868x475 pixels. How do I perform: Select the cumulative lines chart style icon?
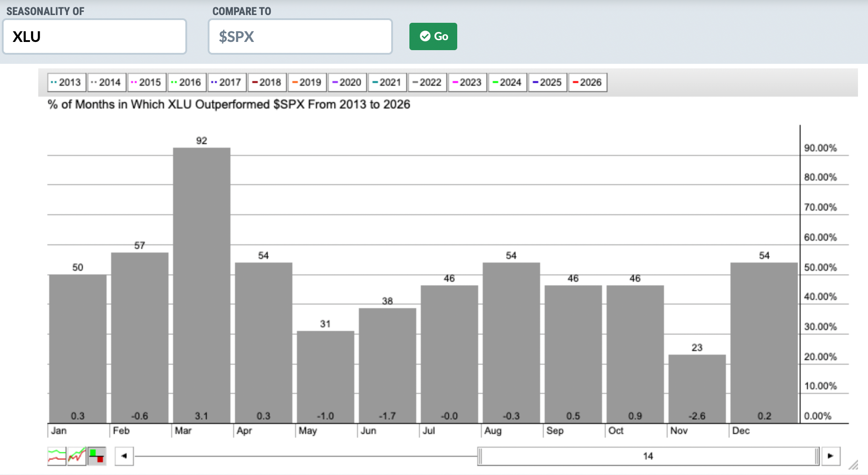[x=76, y=455]
